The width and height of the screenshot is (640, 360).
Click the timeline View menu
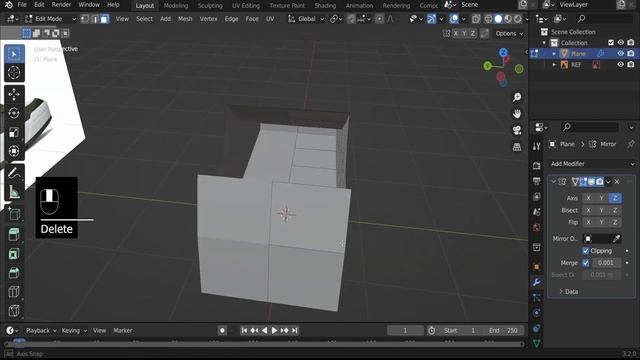[x=99, y=331]
